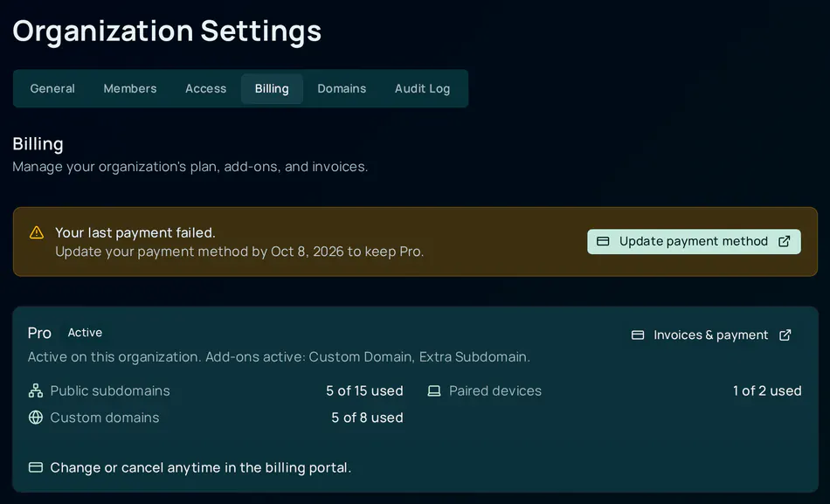
Task: Click the Custom domains globe icon
Action: tap(36, 418)
